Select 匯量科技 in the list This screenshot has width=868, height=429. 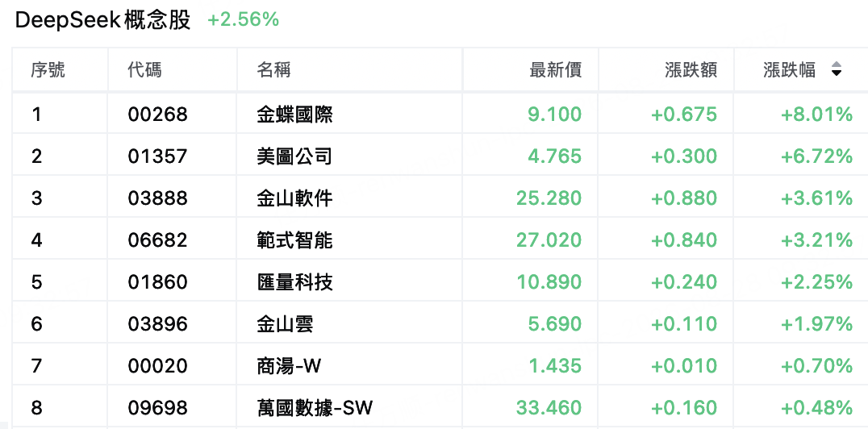pos(295,282)
